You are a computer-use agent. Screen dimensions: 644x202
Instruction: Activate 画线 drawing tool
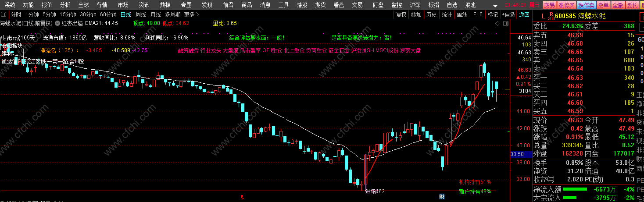click(x=462, y=14)
